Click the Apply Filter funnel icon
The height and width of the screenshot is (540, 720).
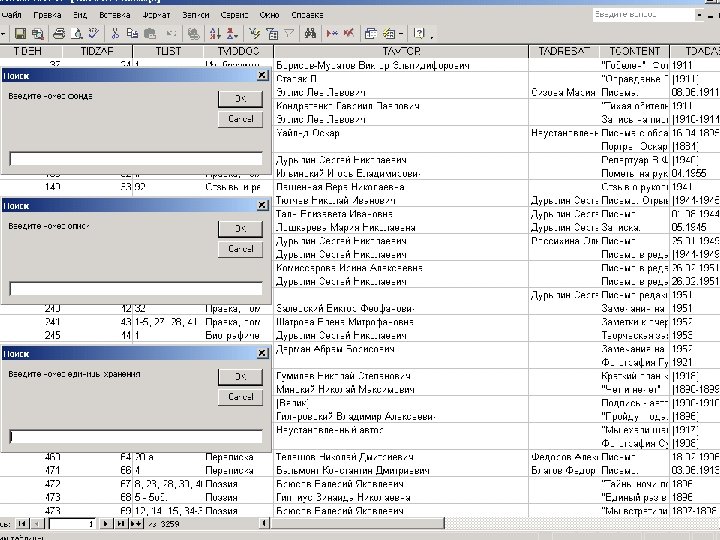(x=289, y=33)
